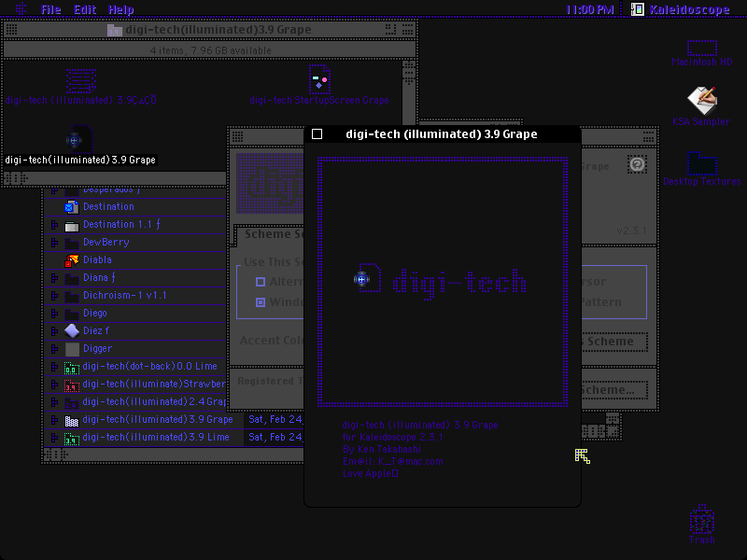747x560 pixels.
Task: Click the Kaleidoscope window collapse box at right
Action: [x=648, y=138]
